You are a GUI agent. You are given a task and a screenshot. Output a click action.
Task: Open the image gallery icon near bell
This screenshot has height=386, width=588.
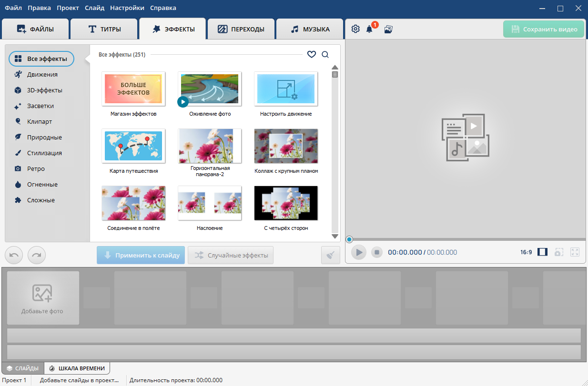(x=388, y=29)
